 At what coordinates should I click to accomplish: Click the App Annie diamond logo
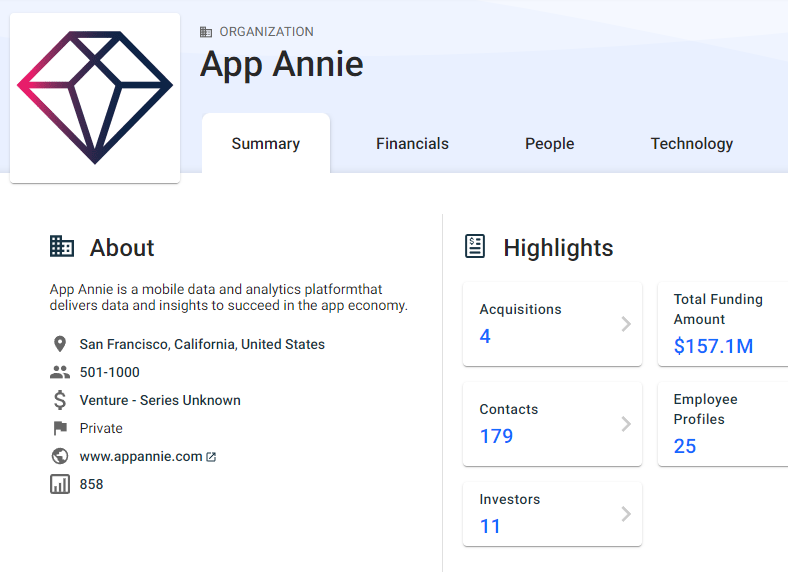coord(95,98)
